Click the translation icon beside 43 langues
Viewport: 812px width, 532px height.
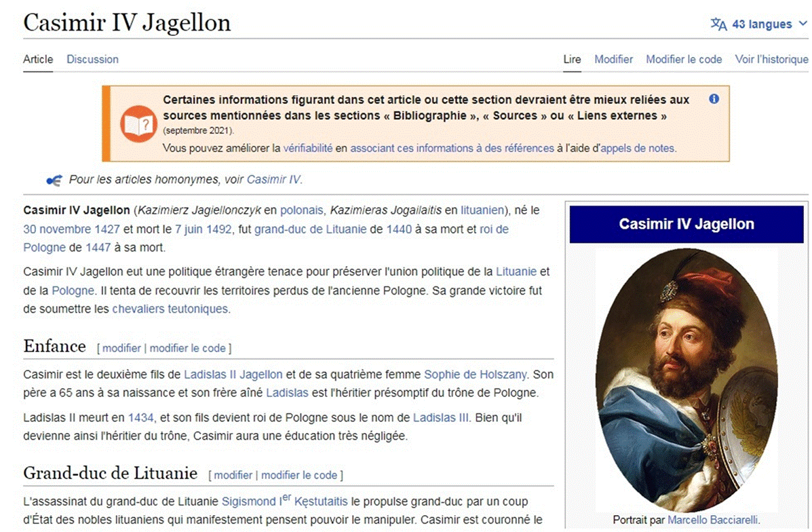[718, 24]
